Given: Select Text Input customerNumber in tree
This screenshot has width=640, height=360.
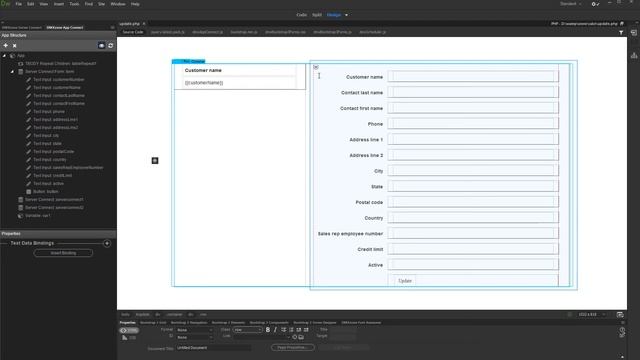Looking at the screenshot, I should click(59, 80).
